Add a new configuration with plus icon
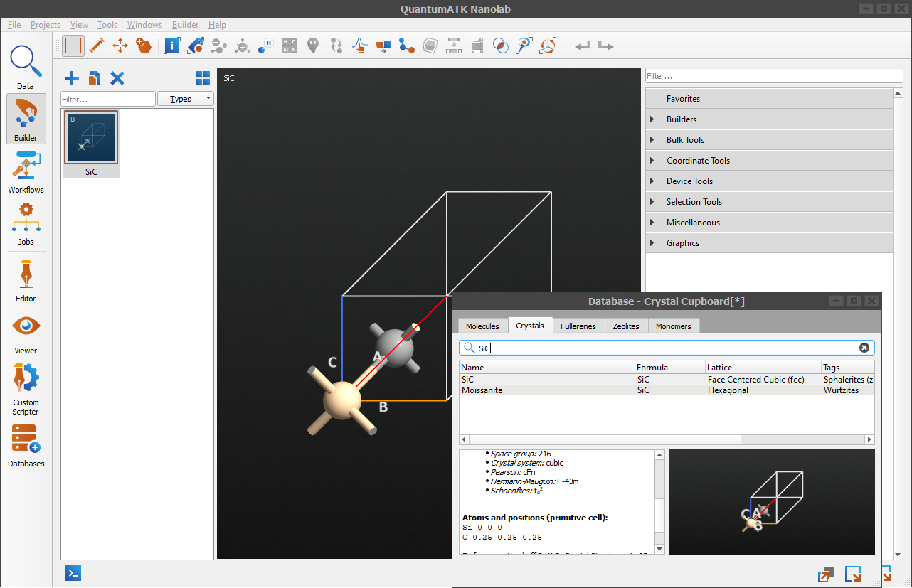912x588 pixels. coord(72,78)
